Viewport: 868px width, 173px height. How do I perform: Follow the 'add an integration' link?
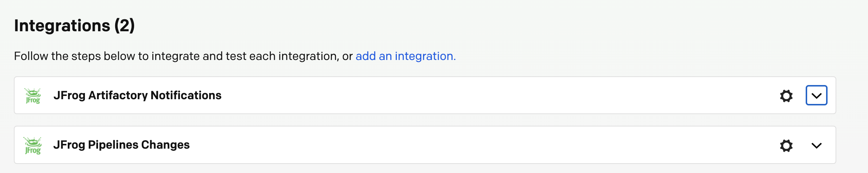pos(406,56)
